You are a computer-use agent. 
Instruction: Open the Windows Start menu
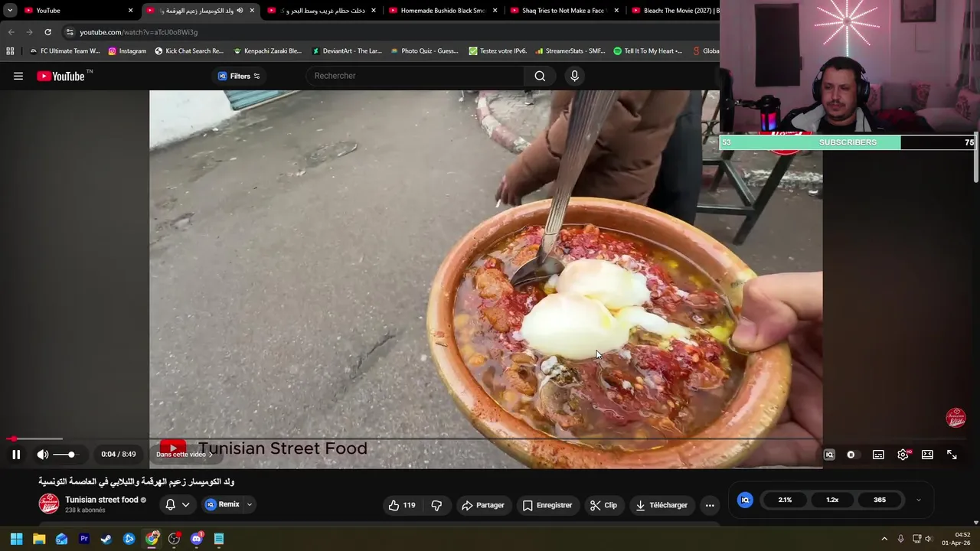point(16,539)
